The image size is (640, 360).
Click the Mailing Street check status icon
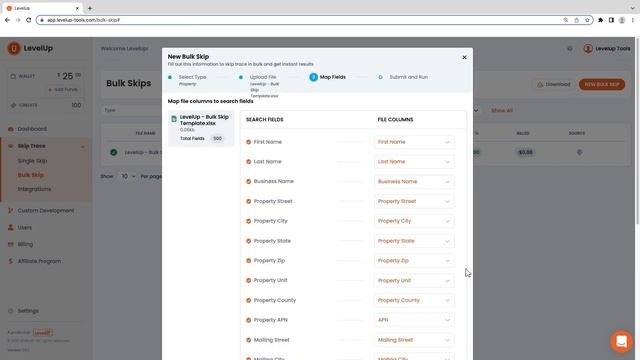coord(248,340)
